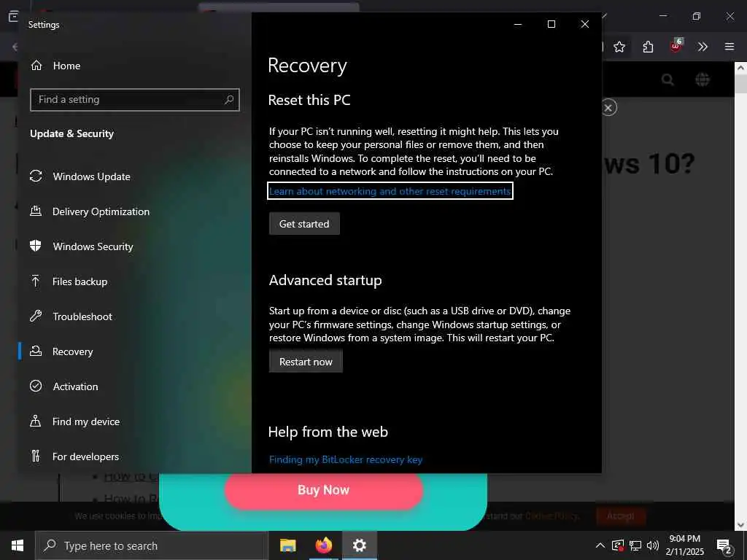Open volume speaker tray icon
747x560 pixels.
point(653,545)
